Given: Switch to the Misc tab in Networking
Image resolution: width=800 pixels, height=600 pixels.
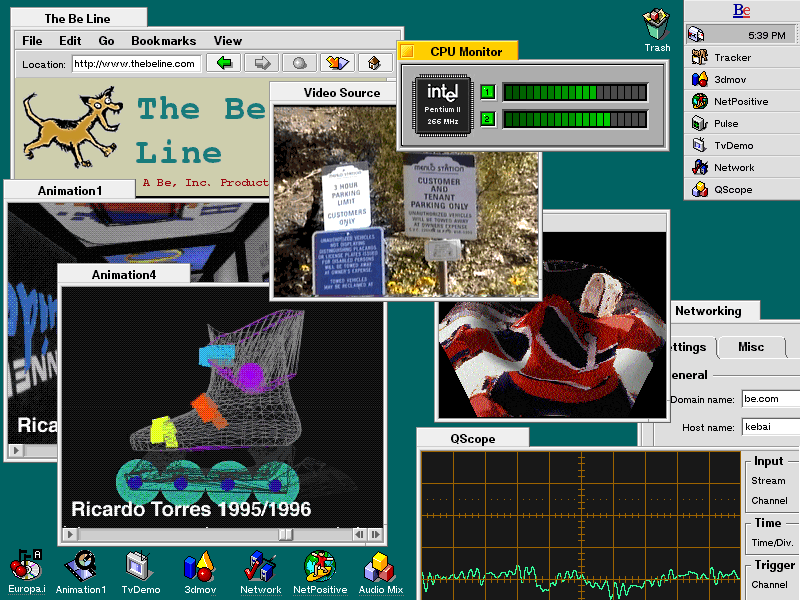Looking at the screenshot, I should click(751, 347).
